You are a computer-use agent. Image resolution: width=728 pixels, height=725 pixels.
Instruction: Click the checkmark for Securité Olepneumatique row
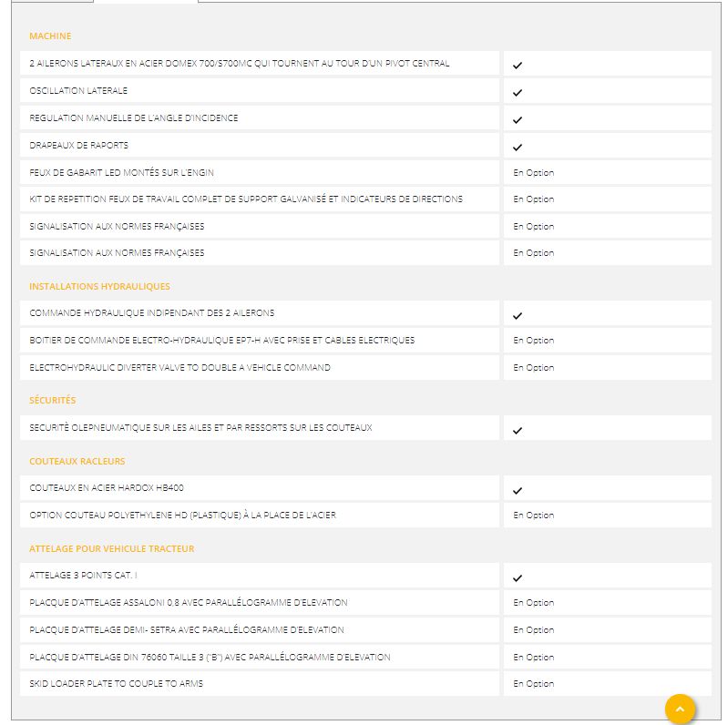517,430
